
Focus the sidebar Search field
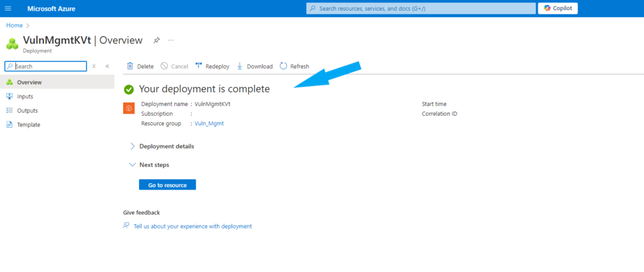pos(45,66)
